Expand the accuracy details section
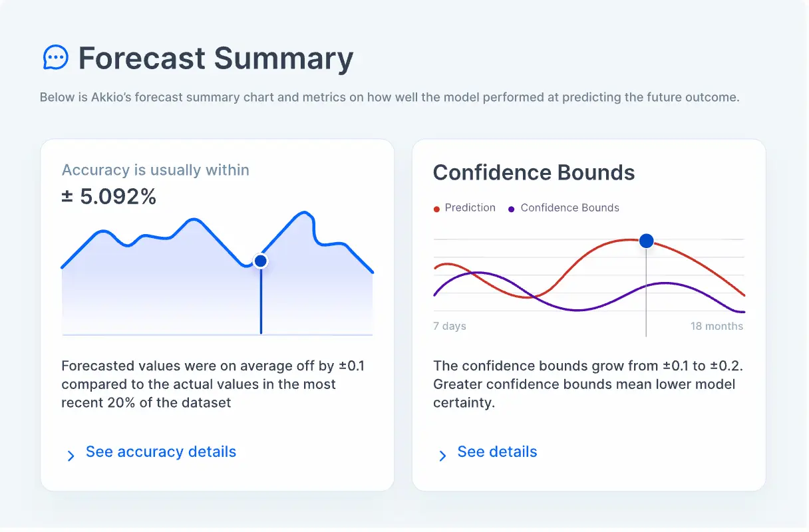 (160, 452)
